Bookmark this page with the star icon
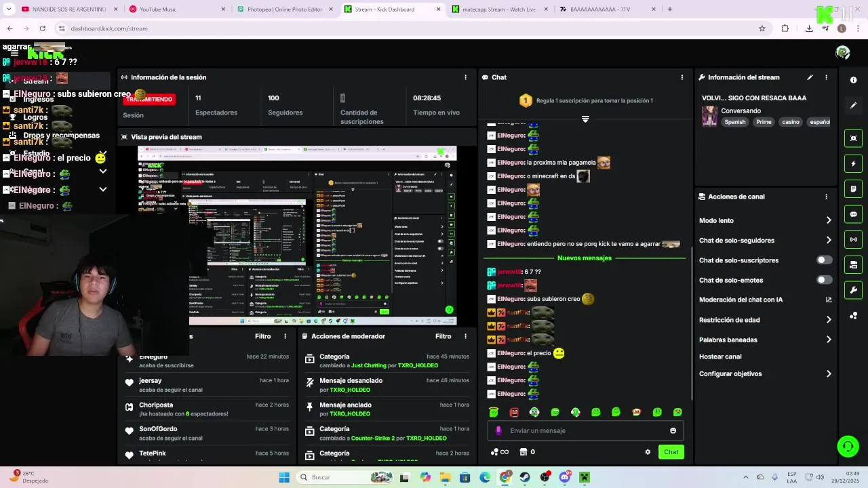The height and width of the screenshot is (488, 868). click(762, 28)
